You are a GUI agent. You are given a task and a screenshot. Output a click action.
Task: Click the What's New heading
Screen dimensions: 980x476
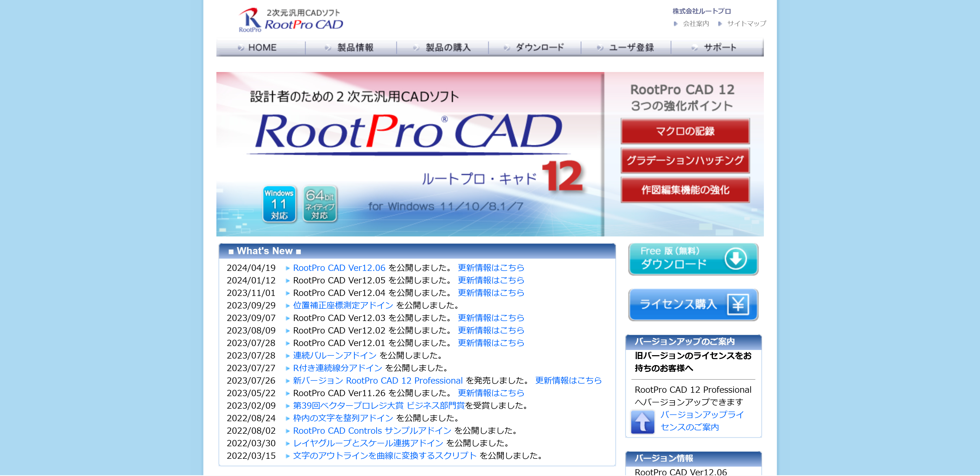pyautogui.click(x=265, y=251)
